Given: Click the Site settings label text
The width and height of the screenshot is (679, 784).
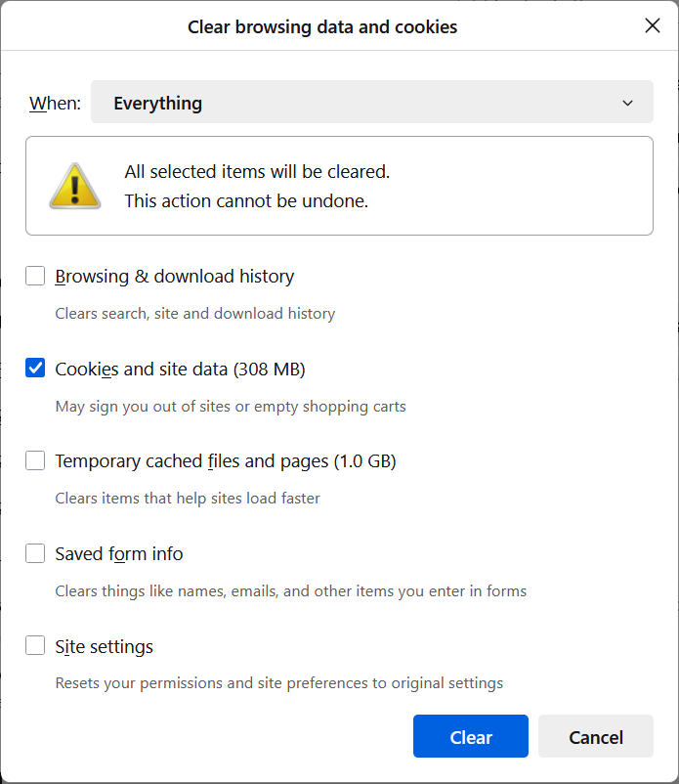Looking at the screenshot, I should tap(104, 646).
